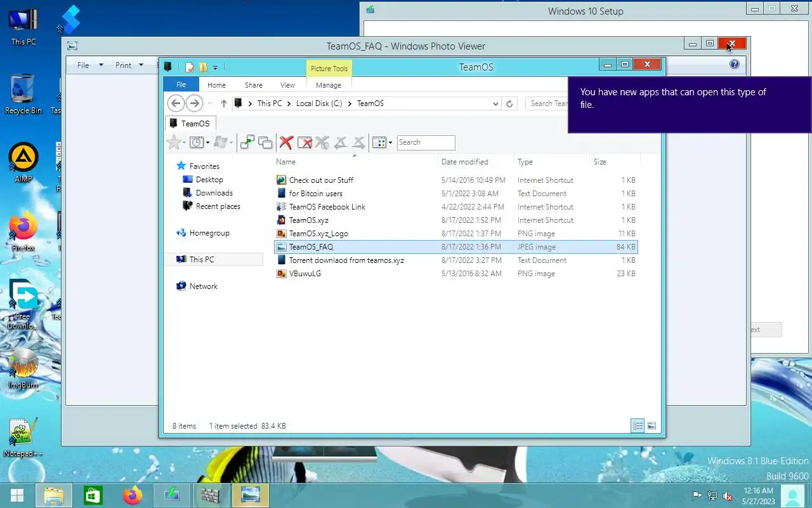Click Action Center flag in tray

pyautogui.click(x=697, y=496)
